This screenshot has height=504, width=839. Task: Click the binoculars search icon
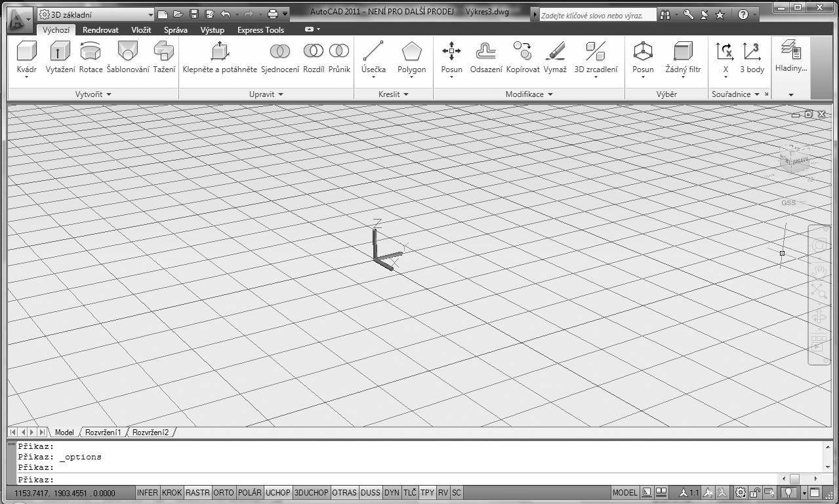pos(666,14)
